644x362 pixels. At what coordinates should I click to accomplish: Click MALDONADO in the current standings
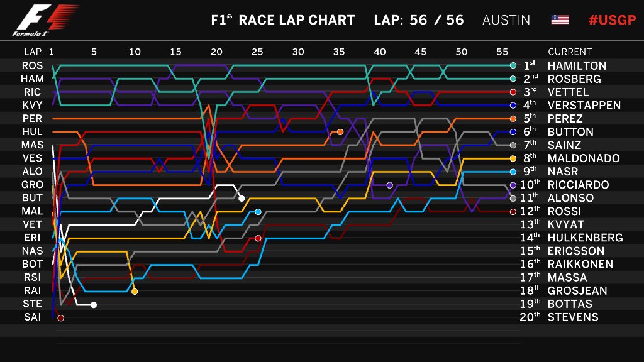[x=584, y=158]
